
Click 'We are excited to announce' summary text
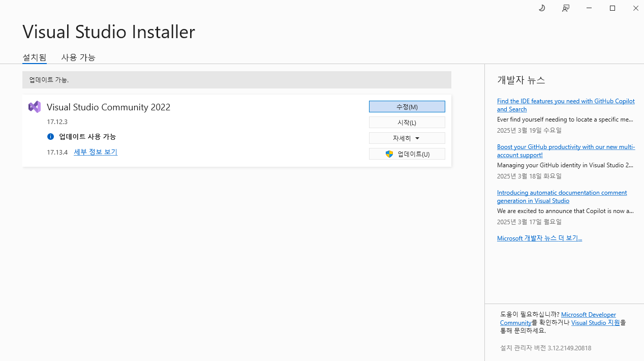pyautogui.click(x=565, y=211)
